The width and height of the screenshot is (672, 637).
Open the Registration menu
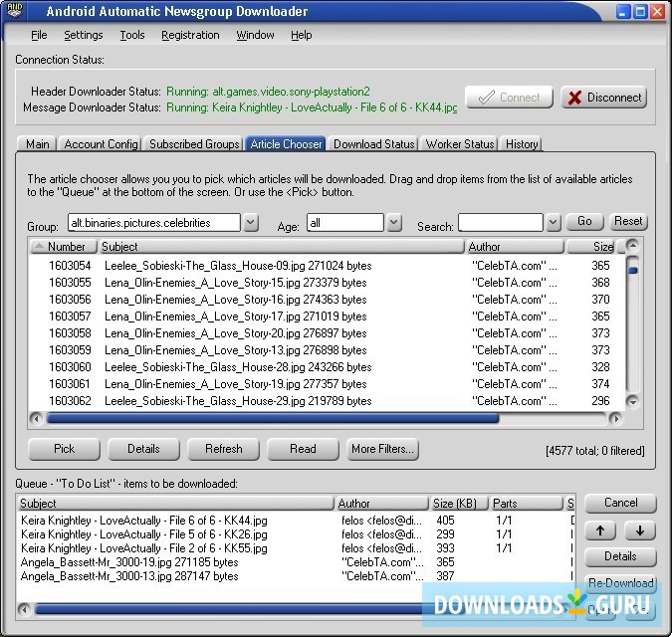point(190,35)
